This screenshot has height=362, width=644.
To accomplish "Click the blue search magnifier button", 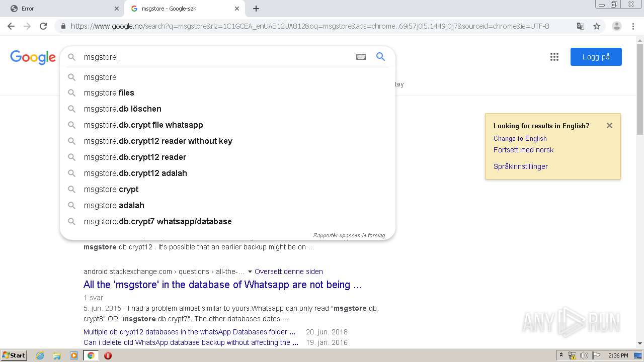I will point(381,57).
